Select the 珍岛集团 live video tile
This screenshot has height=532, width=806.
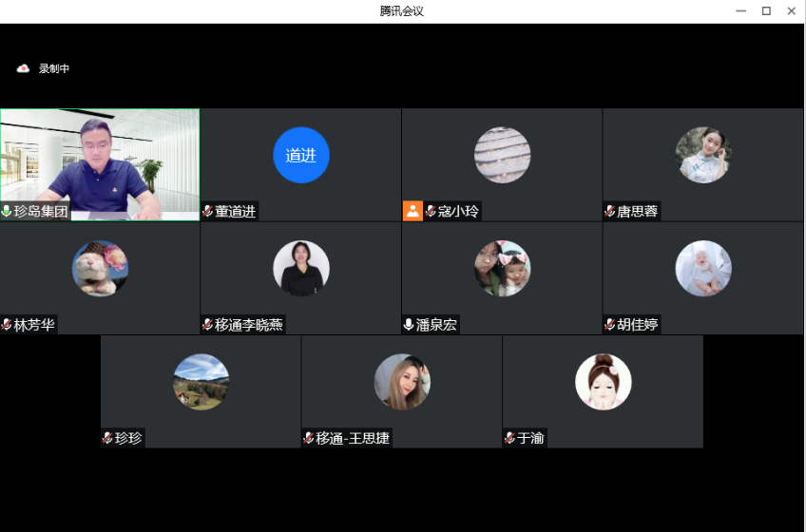pyautogui.click(x=100, y=161)
